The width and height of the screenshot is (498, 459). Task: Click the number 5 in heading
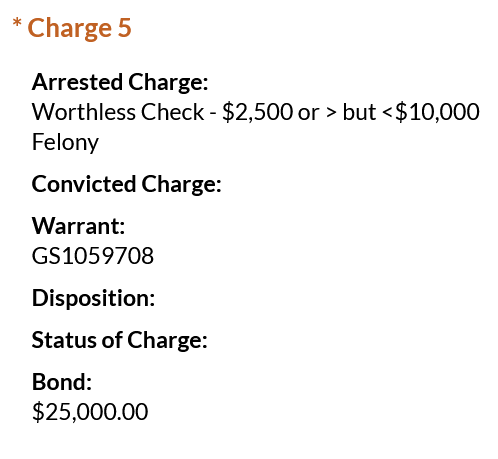[124, 27]
